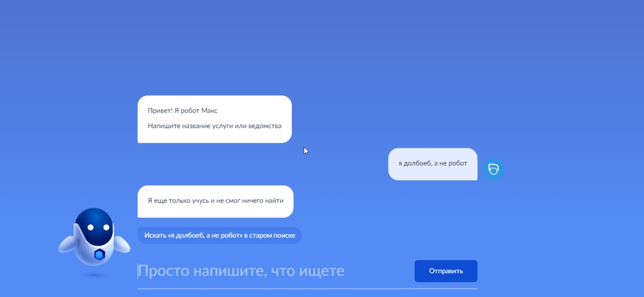Select the 'Искать в старом поиске' suggestion chip
Screen dimensions: 644x297
click(220, 235)
